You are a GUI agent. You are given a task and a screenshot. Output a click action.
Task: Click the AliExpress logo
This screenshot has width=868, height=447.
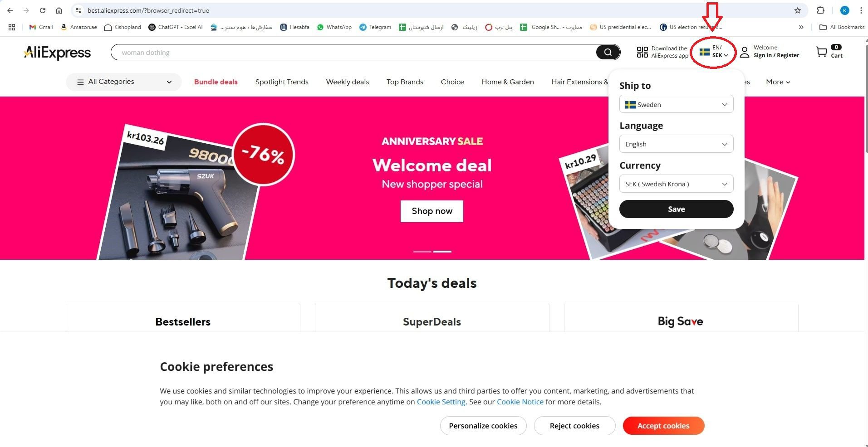point(57,53)
